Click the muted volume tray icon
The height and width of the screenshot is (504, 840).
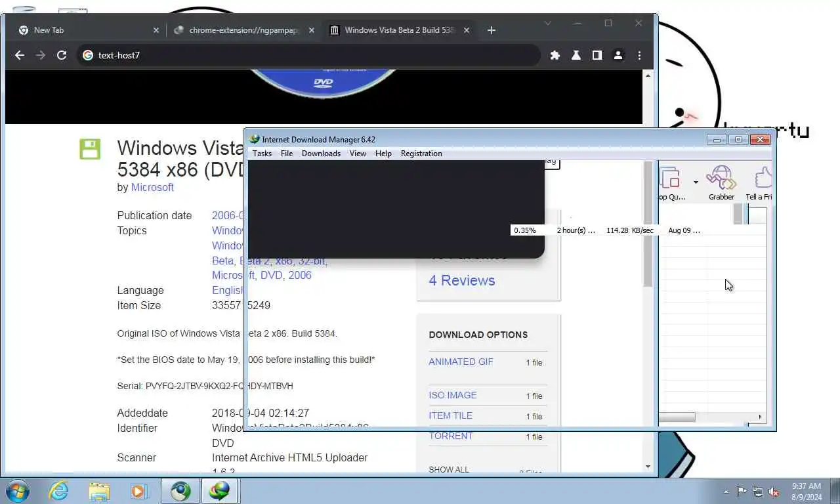pos(774,492)
